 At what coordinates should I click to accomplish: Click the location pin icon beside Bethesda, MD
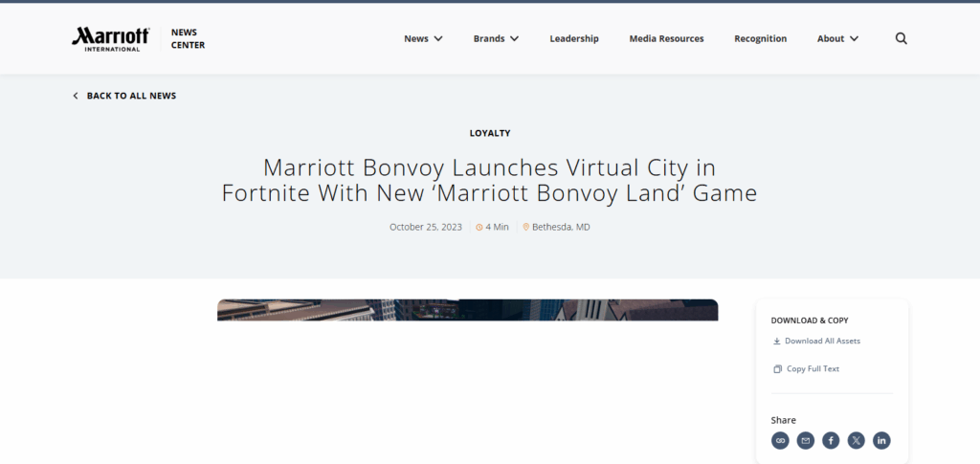point(525,228)
